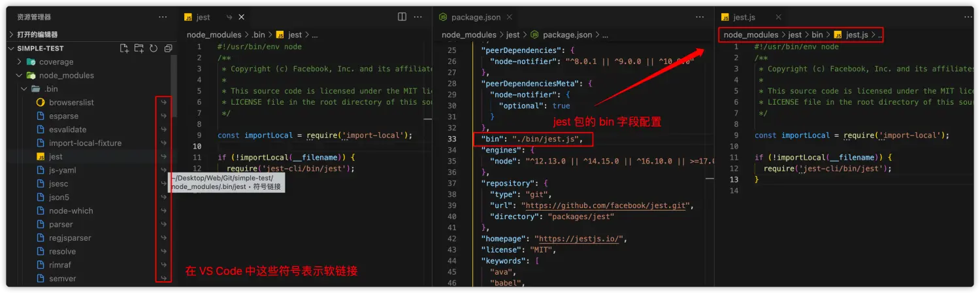Click the symlink arrow beside semver
980x293 pixels.
click(x=163, y=279)
